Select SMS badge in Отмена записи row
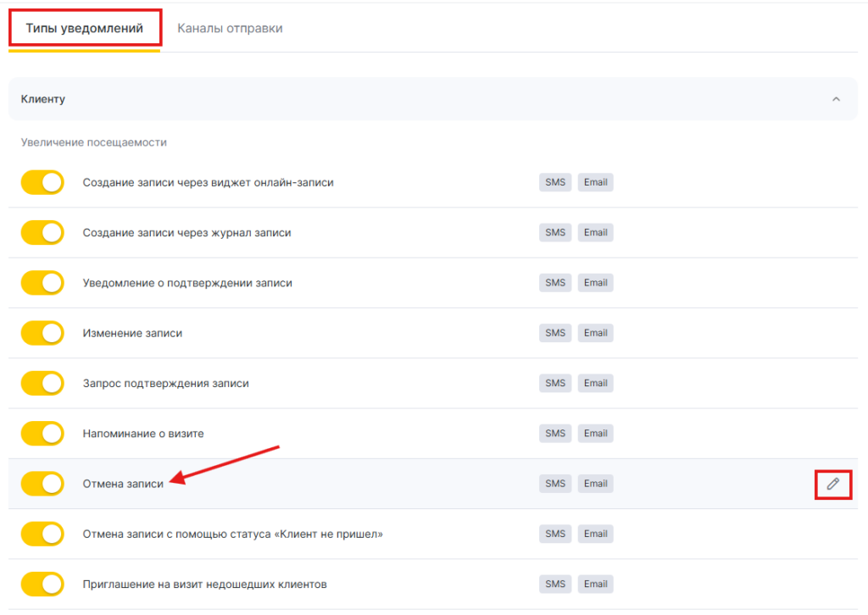This screenshot has width=868, height=615. [555, 484]
